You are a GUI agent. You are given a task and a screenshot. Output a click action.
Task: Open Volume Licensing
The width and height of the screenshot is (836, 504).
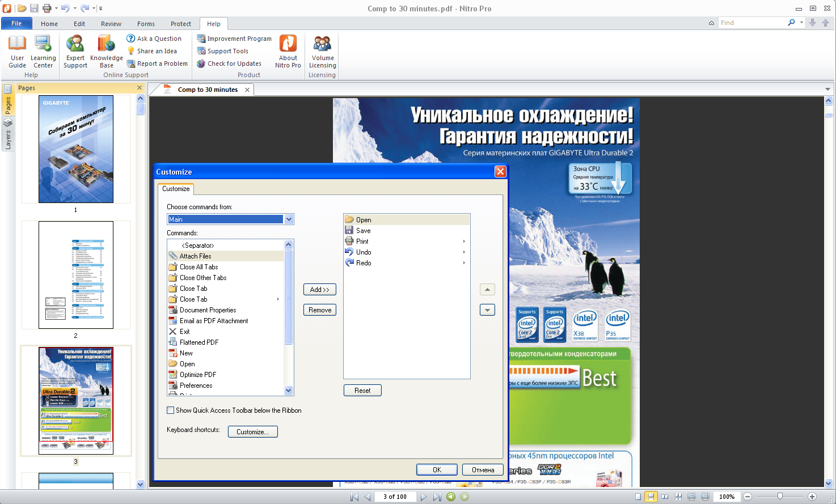322,52
